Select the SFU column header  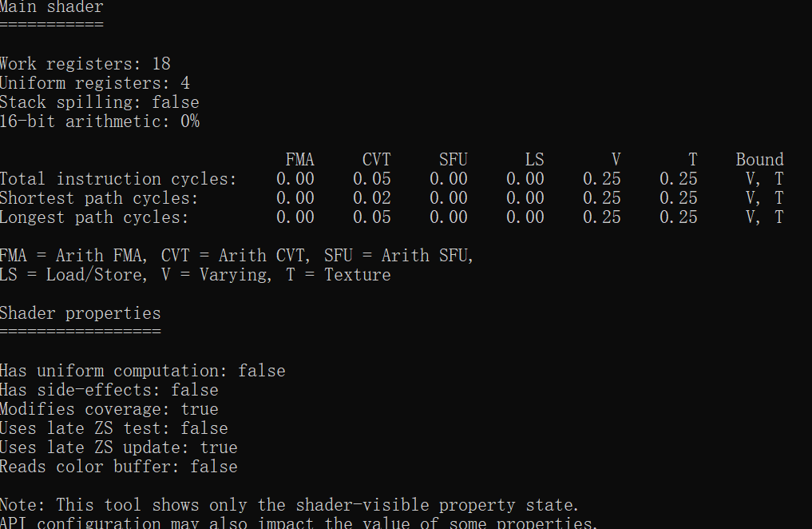(453, 160)
